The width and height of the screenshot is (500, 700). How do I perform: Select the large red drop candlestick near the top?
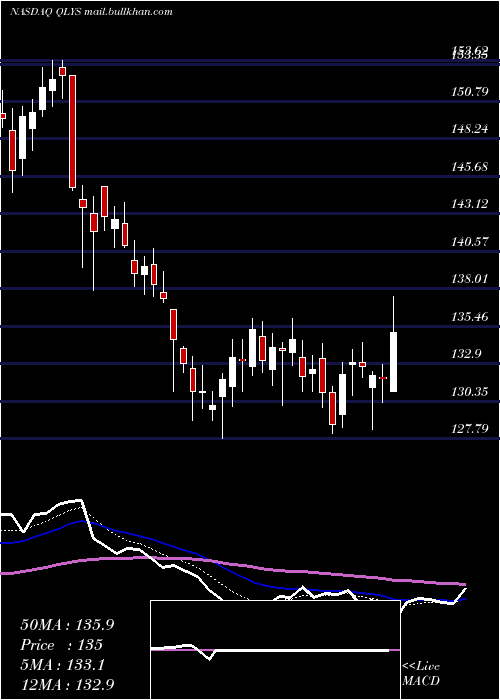72,131
